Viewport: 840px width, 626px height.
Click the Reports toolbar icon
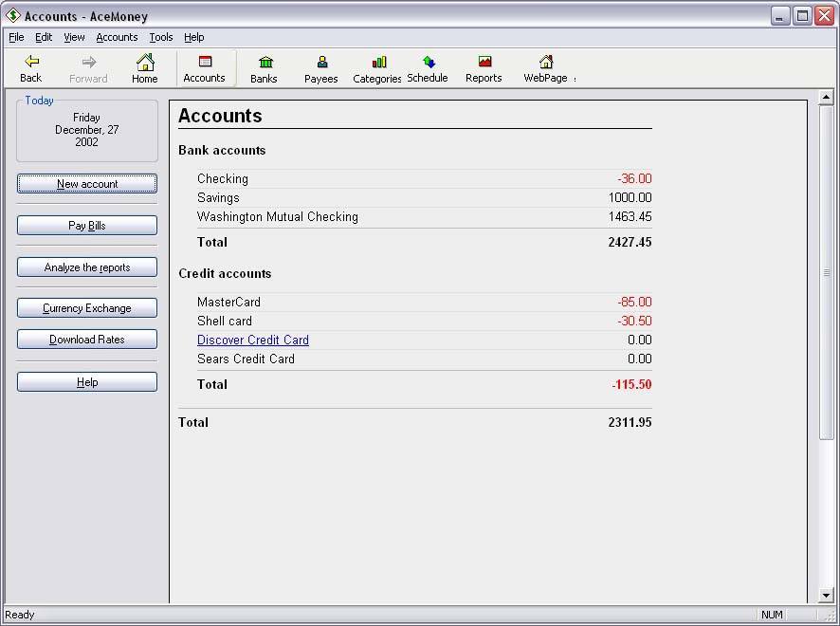[x=484, y=67]
